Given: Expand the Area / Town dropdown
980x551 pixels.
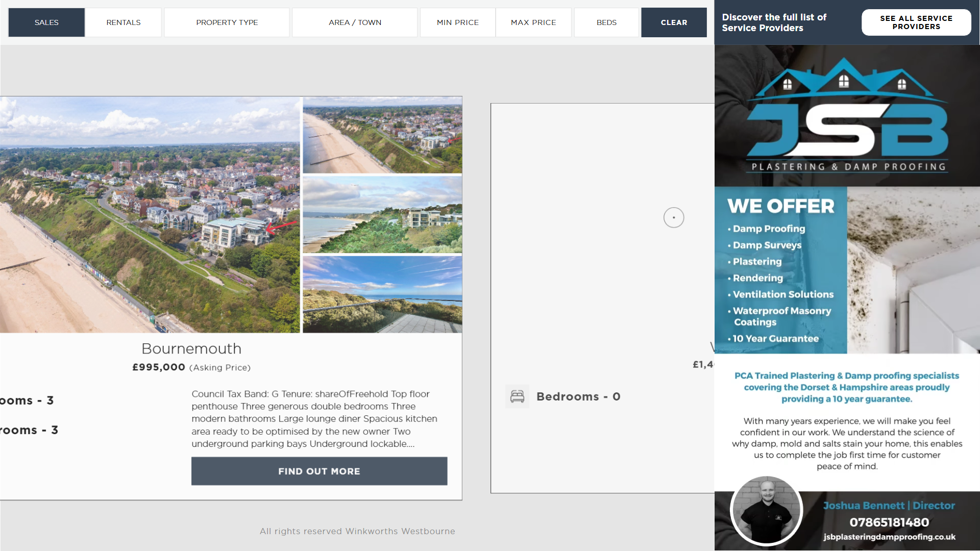Looking at the screenshot, I should [x=355, y=22].
